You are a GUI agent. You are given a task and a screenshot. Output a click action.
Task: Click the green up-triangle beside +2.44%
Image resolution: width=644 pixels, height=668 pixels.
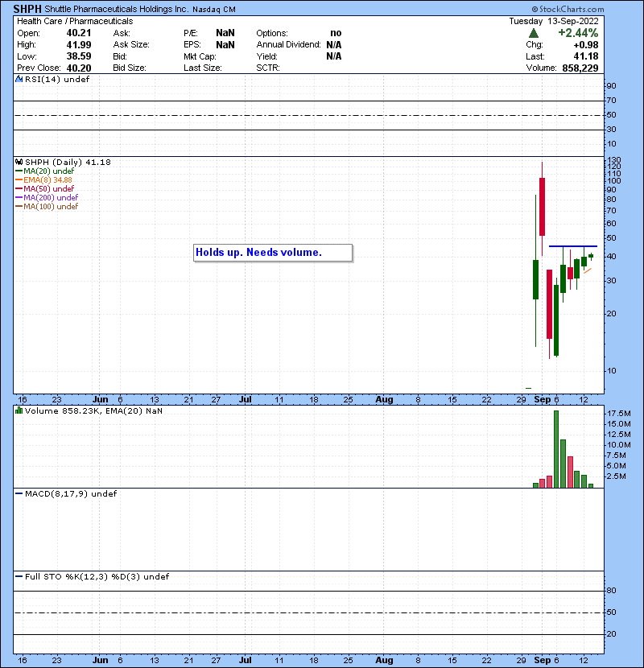[533, 33]
